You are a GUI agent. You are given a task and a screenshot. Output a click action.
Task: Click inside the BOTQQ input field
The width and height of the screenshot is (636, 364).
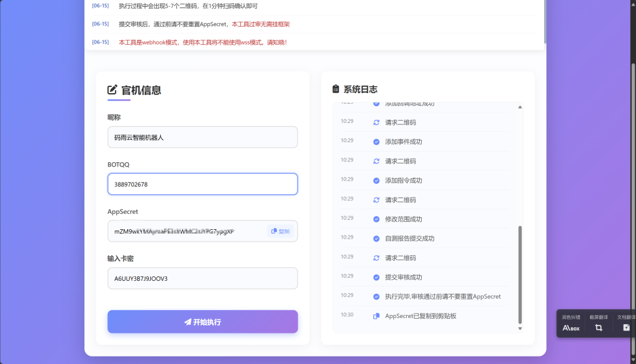(x=202, y=184)
